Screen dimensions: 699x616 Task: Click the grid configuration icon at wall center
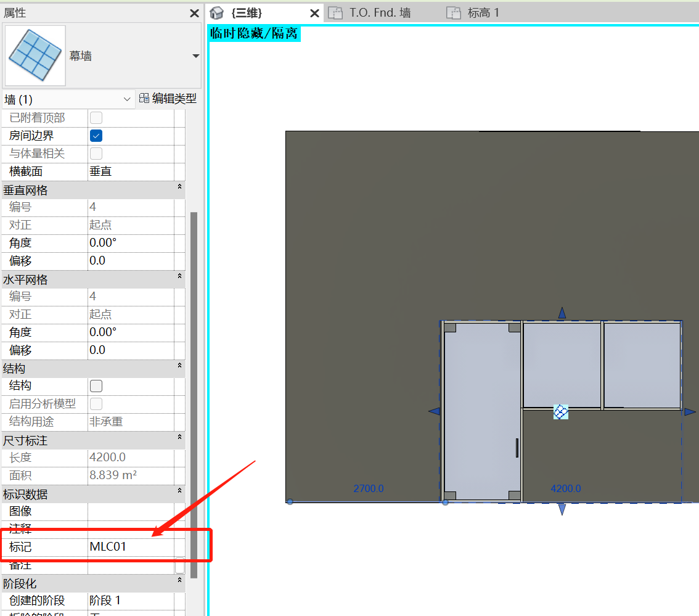point(561,412)
